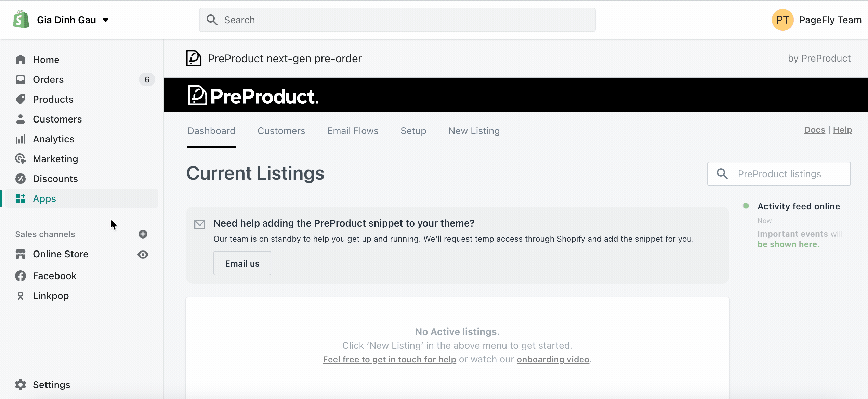Click the PreProduct logo in the black banner
Screen dimensions: 868x399
(253, 95)
